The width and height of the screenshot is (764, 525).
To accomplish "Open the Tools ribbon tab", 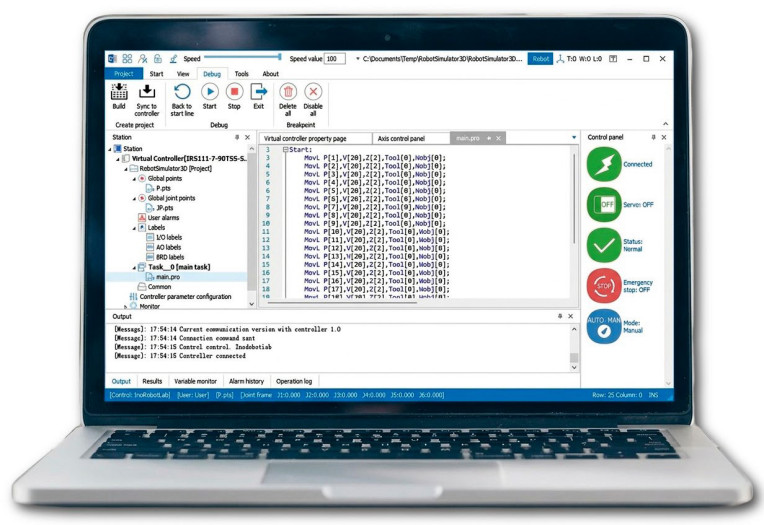I will [242, 74].
